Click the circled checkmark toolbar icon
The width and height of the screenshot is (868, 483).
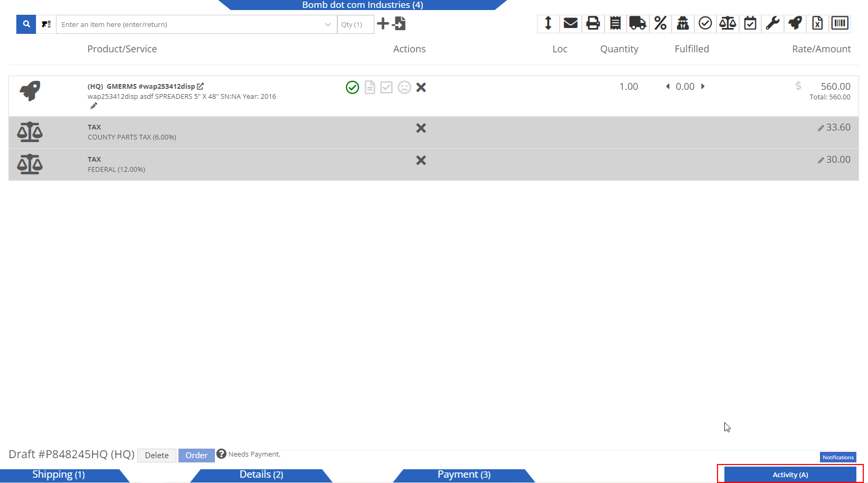tap(705, 23)
